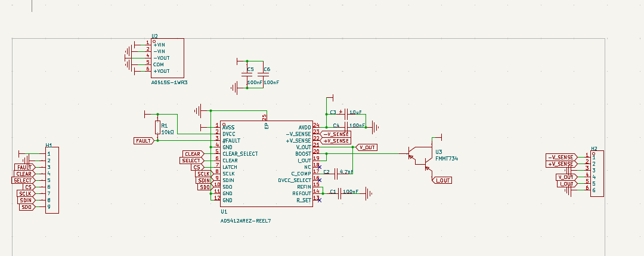Click the FAULT label next to R1
Screen dimensions: 644x256
[x=143, y=141]
